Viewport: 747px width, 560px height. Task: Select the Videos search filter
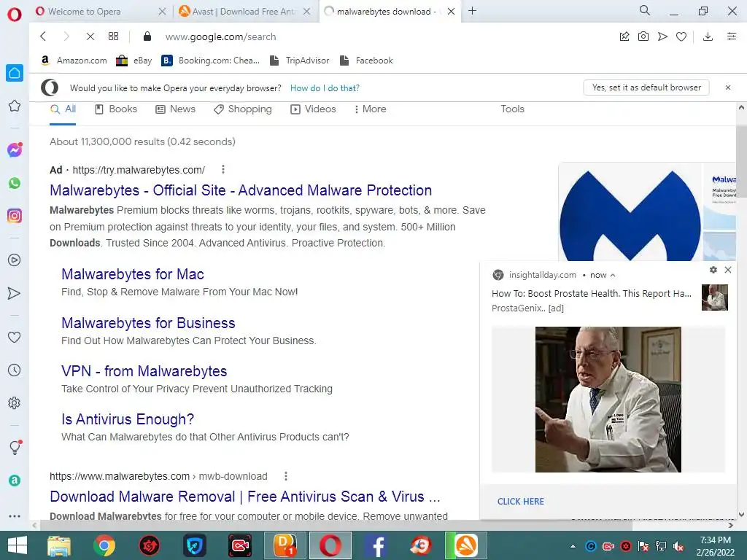click(x=313, y=109)
